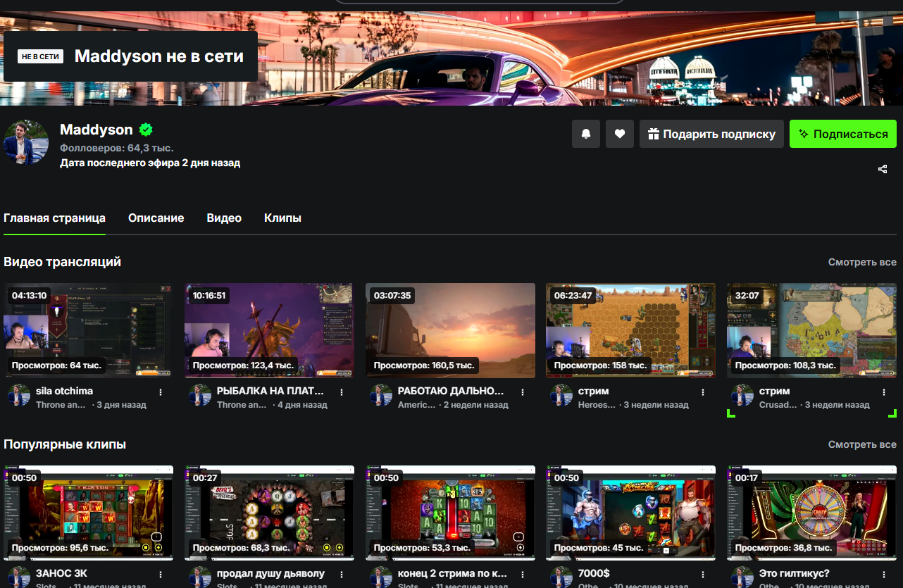Open the share icon below Подписаться
This screenshot has height=588, width=903.
click(883, 169)
